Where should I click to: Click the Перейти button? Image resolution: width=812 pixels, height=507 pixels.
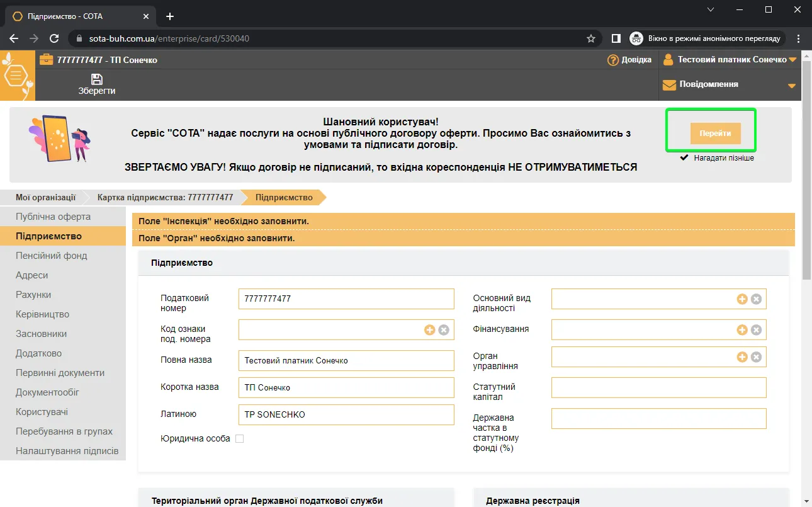715,134
